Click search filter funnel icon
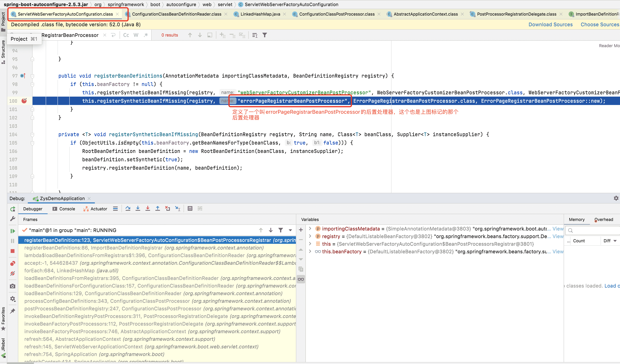The height and width of the screenshot is (364, 620). 264,35
